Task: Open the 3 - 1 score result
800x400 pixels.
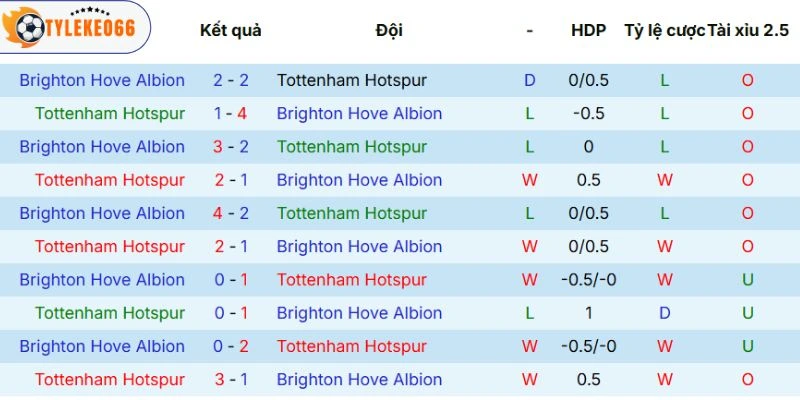Action: [230, 379]
